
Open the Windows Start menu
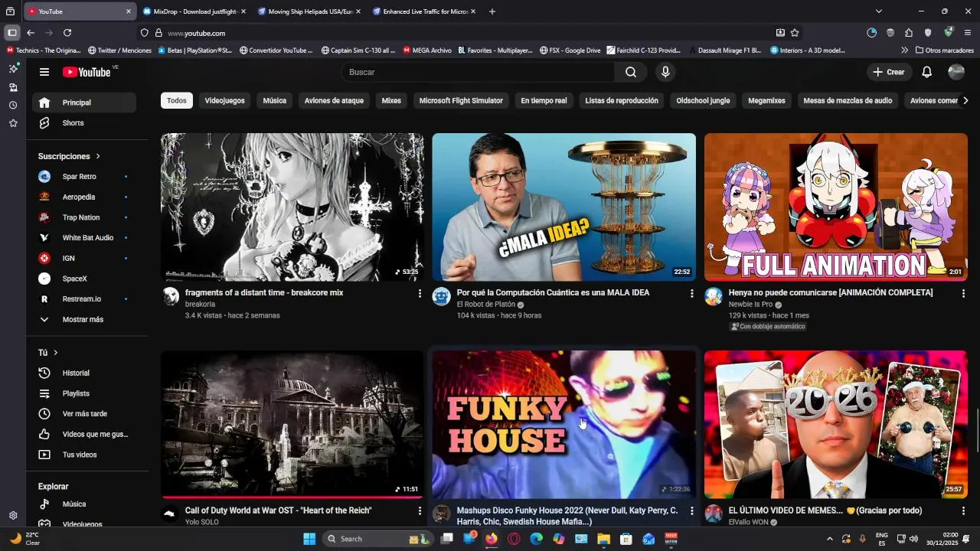309,539
